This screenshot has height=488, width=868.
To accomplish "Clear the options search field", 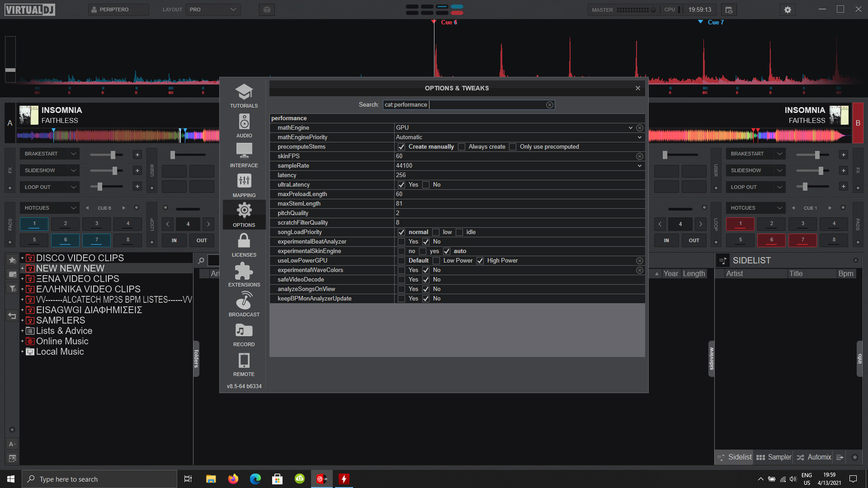I will 550,105.
